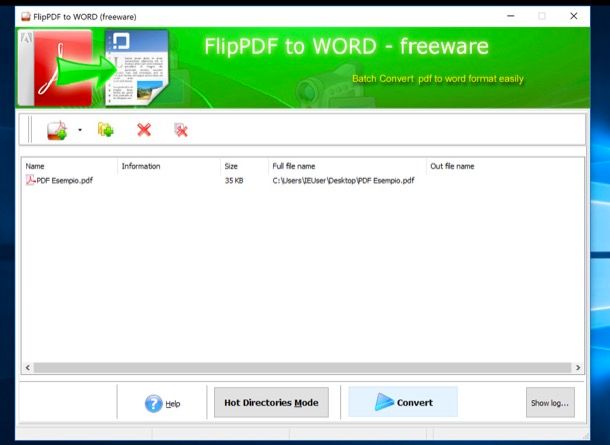610x445 pixels.
Task: Click the Add PDF file toolbar icon
Action: (57, 130)
